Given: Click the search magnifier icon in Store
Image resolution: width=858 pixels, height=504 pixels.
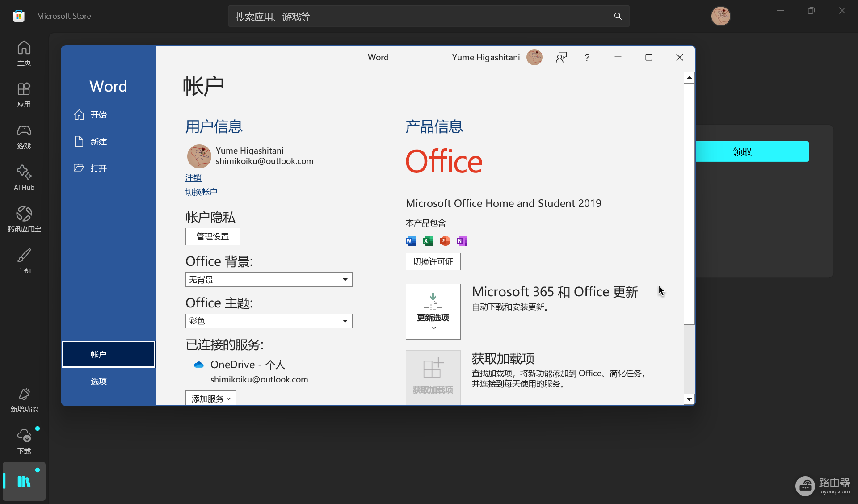Looking at the screenshot, I should tap(618, 17).
